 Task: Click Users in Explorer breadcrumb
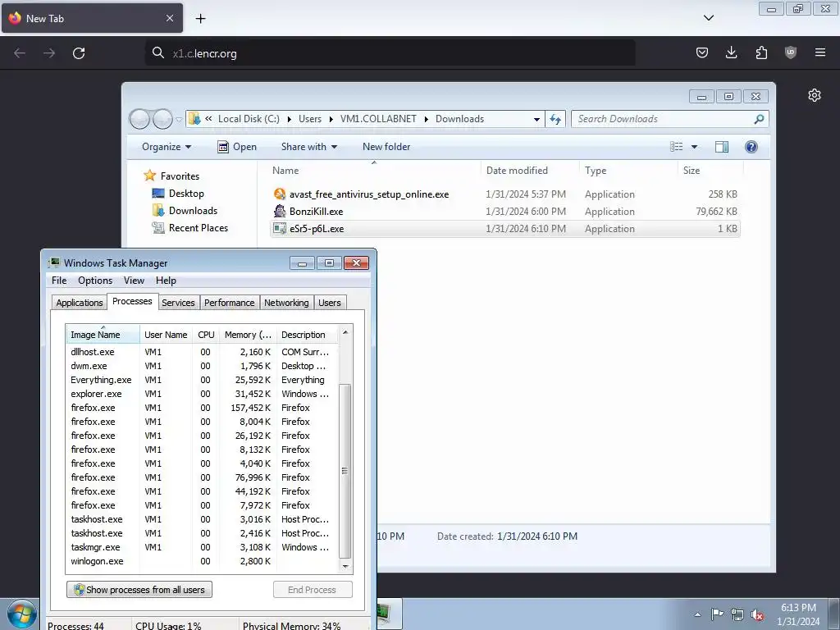(309, 119)
